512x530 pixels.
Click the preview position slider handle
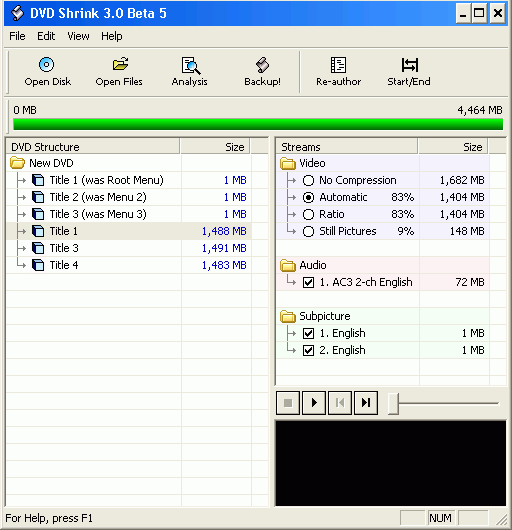pyautogui.click(x=393, y=403)
